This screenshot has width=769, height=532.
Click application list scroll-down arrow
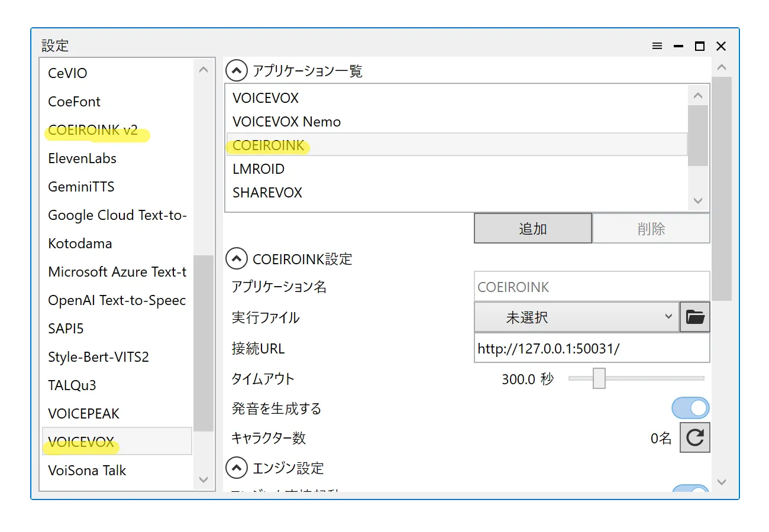698,201
